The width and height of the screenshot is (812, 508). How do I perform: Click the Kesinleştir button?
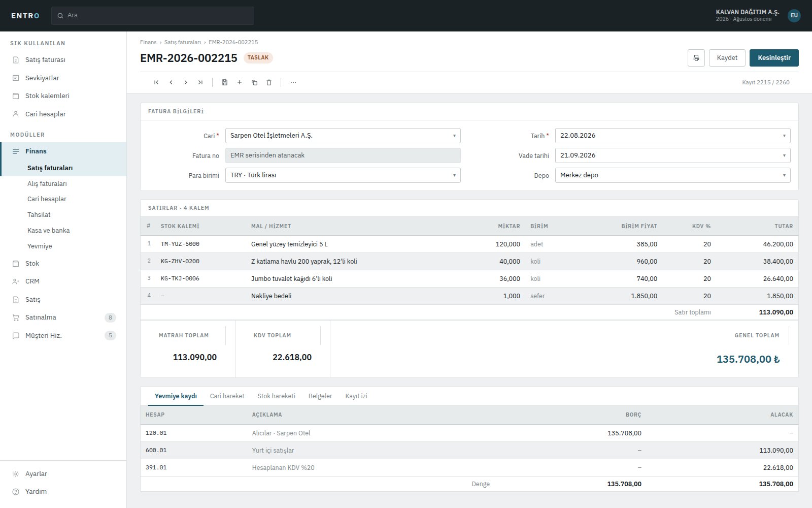click(x=774, y=58)
